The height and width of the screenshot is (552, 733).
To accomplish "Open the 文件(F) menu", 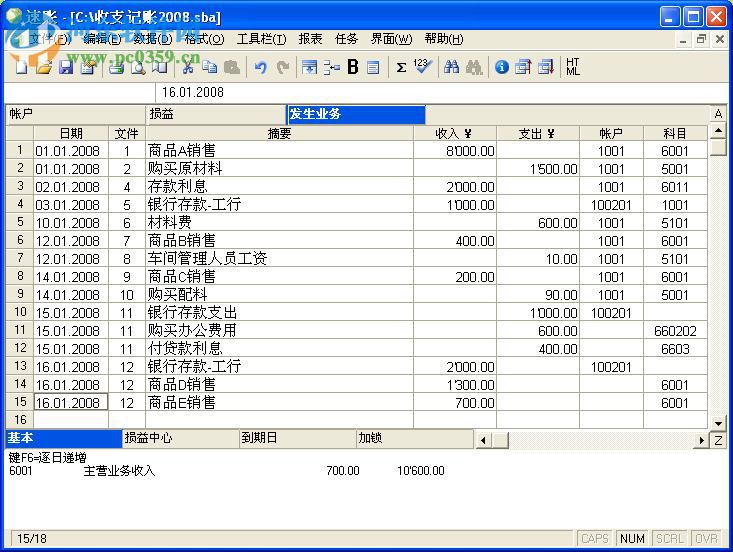I will (50, 39).
